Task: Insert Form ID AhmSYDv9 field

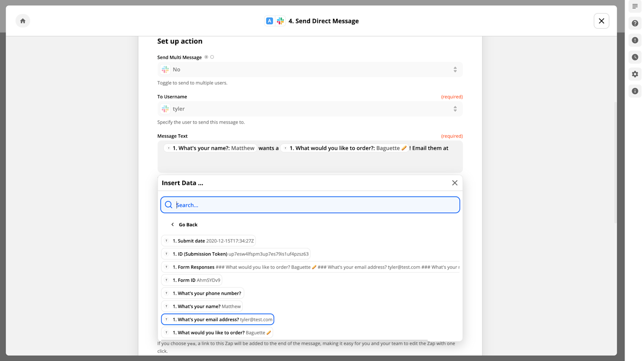Action: 192,280
